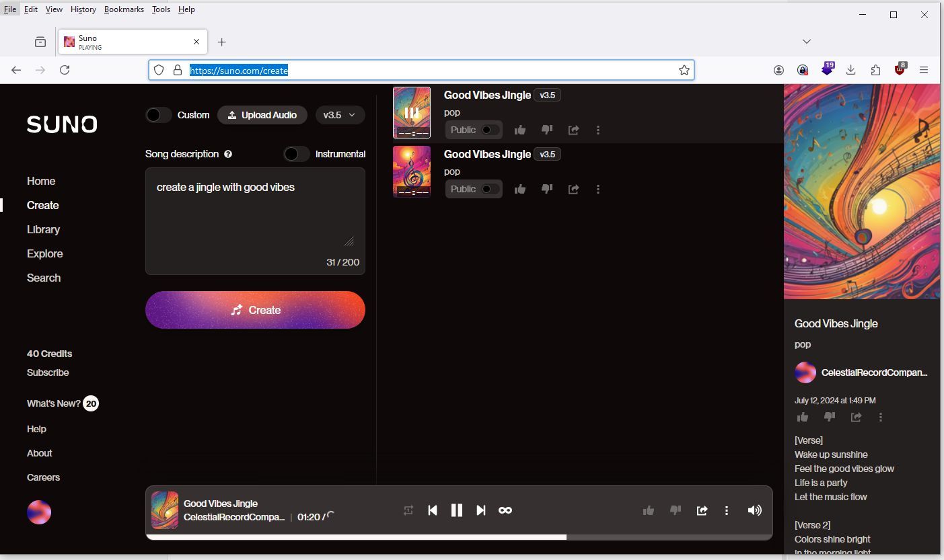The image size is (944, 560).
Task: Enable the Instrumental toggle
Action: click(x=297, y=154)
